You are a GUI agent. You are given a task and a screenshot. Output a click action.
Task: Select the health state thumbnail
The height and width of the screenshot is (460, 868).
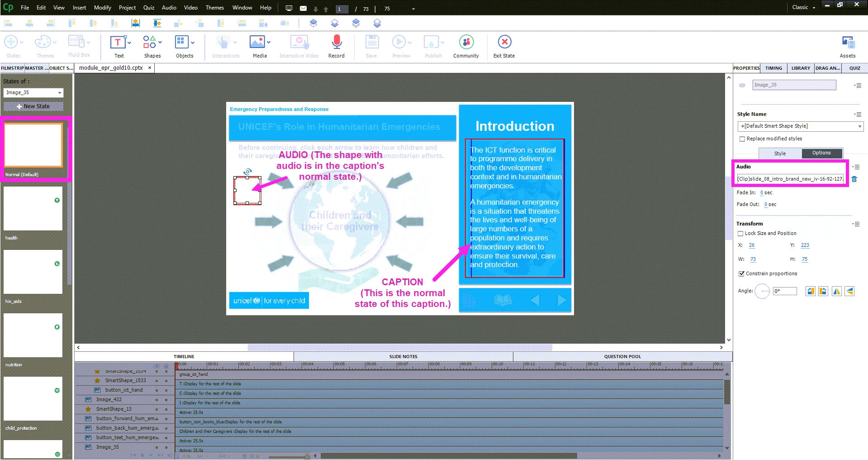click(x=33, y=208)
